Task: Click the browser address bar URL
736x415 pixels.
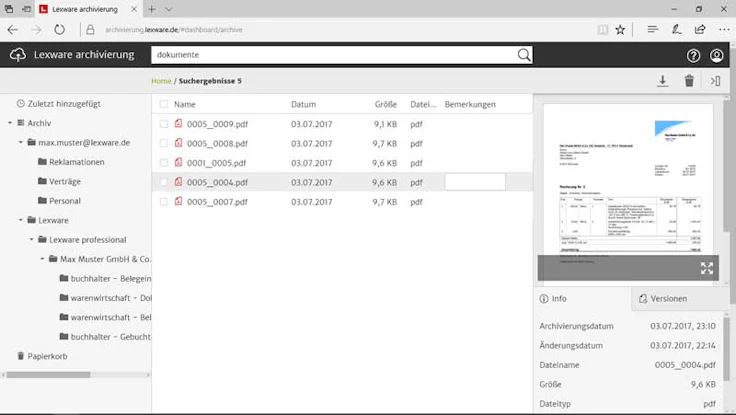Action: [174, 30]
